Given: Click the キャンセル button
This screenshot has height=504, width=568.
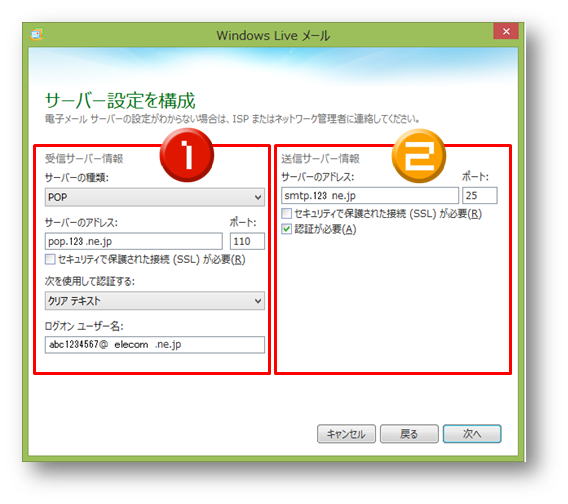Looking at the screenshot, I should [x=346, y=434].
